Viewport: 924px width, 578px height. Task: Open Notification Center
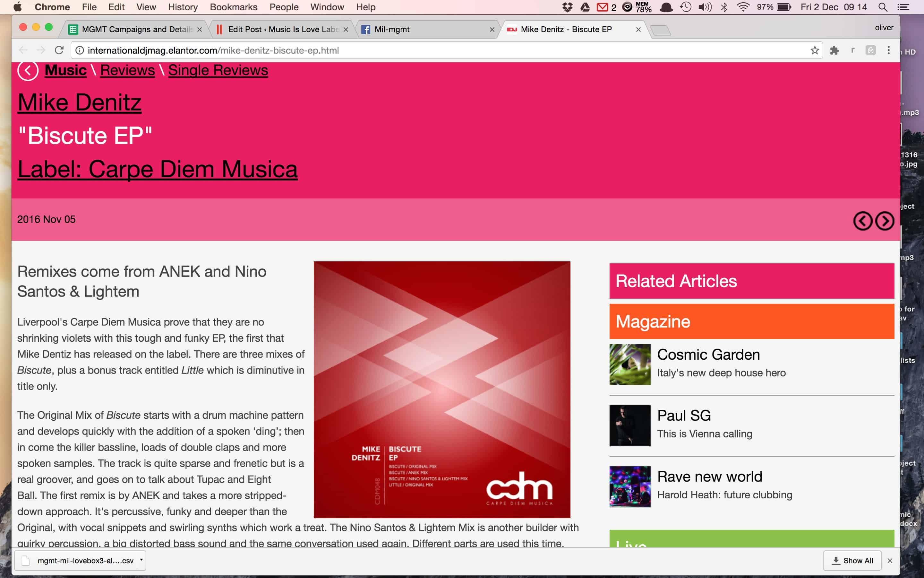coord(903,7)
